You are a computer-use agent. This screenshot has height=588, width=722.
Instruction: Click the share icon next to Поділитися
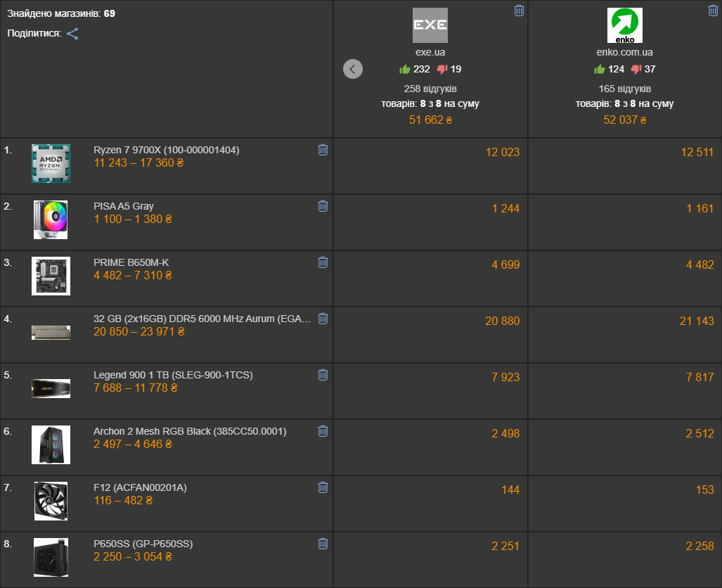click(72, 34)
